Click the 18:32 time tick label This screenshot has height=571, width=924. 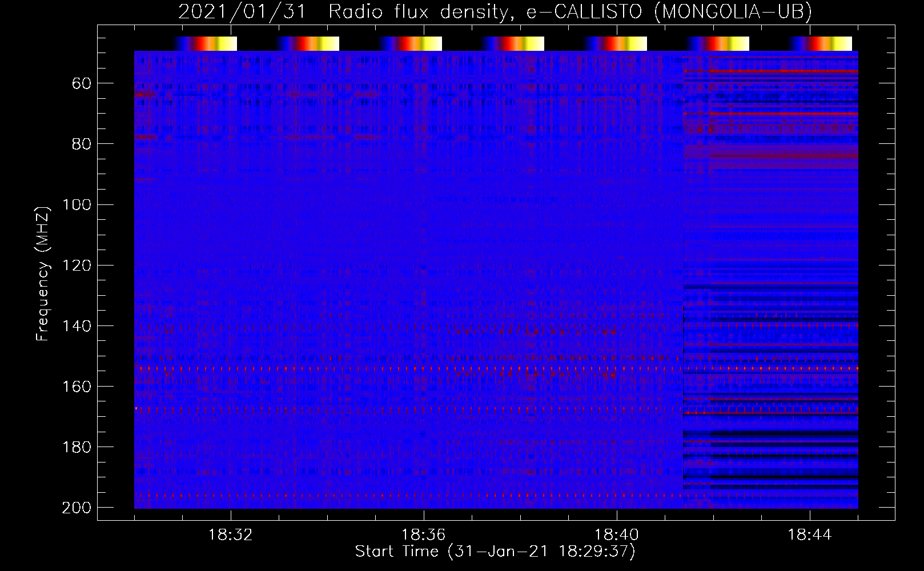[231, 535]
